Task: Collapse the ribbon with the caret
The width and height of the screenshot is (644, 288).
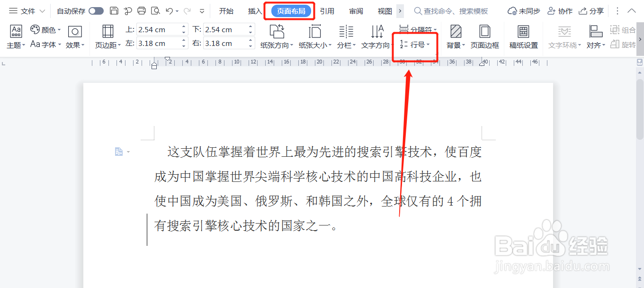Action: point(631,11)
